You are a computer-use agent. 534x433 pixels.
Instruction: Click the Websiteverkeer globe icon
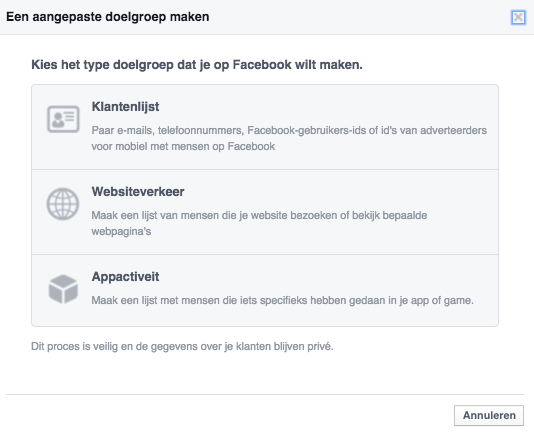point(63,204)
